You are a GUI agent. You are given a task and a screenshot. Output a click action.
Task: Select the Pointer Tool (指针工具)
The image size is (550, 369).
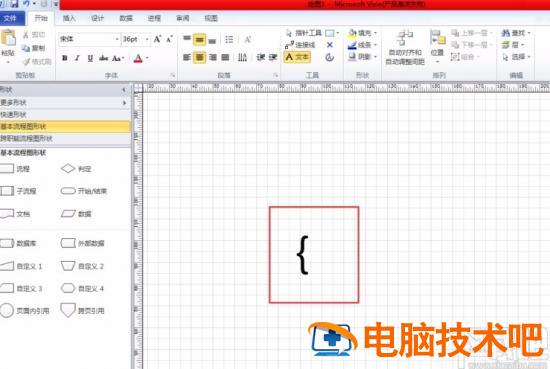(x=304, y=33)
